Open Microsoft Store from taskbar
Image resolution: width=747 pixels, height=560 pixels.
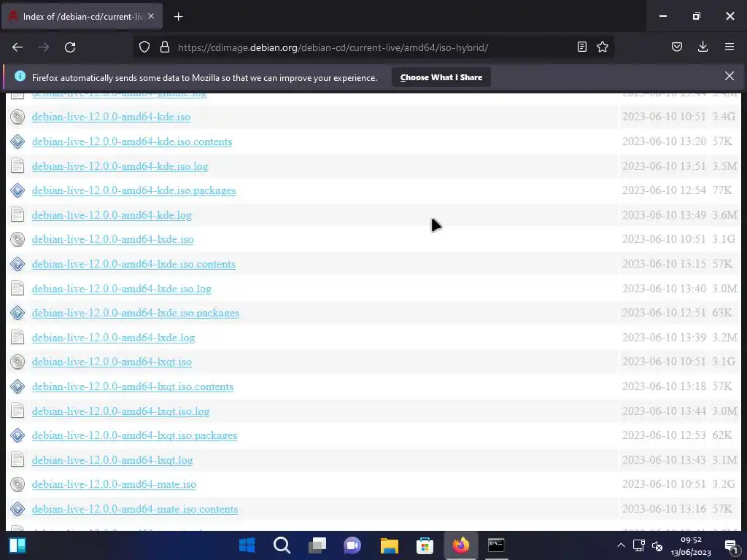point(425,545)
